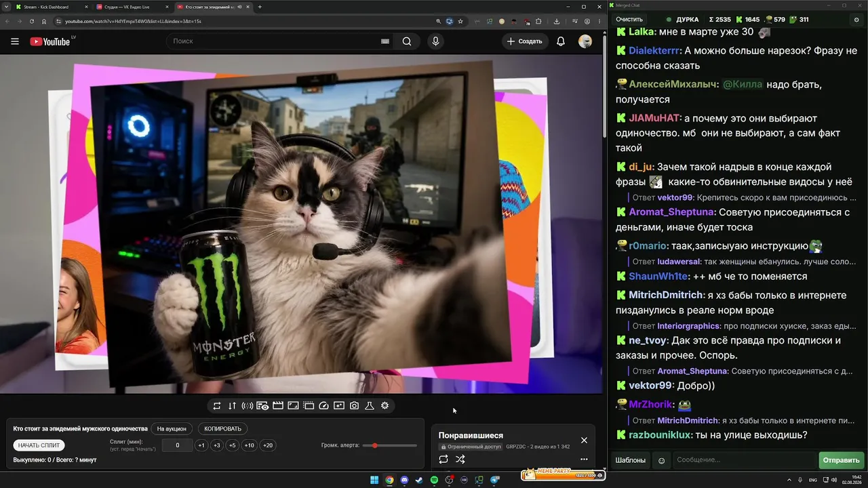Reload the page in Chrome
This screenshot has height=488, width=868.
point(31,21)
